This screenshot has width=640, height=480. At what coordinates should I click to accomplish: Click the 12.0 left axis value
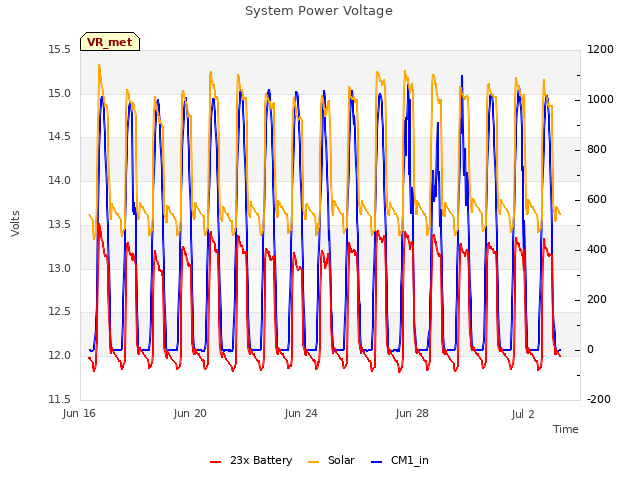click(60, 356)
